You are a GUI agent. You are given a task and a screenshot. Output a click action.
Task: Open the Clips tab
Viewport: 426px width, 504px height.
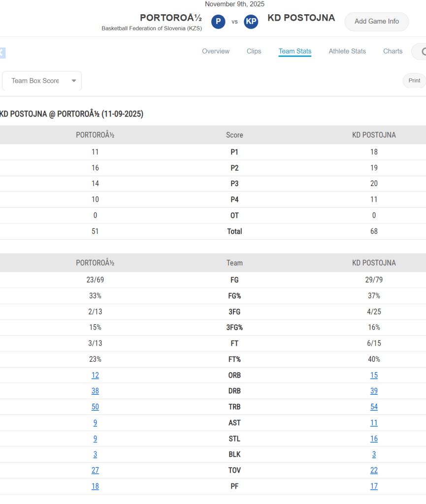(254, 51)
